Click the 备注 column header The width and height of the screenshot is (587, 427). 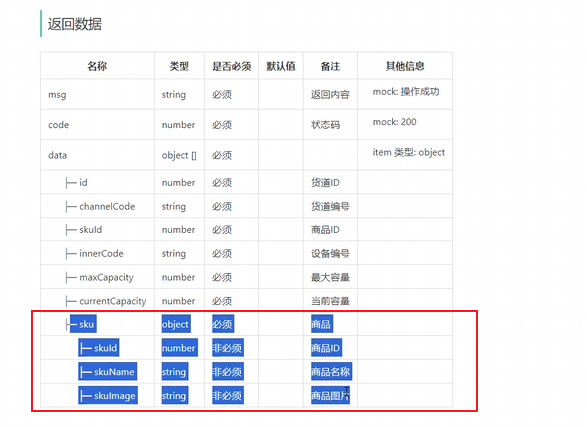point(330,66)
